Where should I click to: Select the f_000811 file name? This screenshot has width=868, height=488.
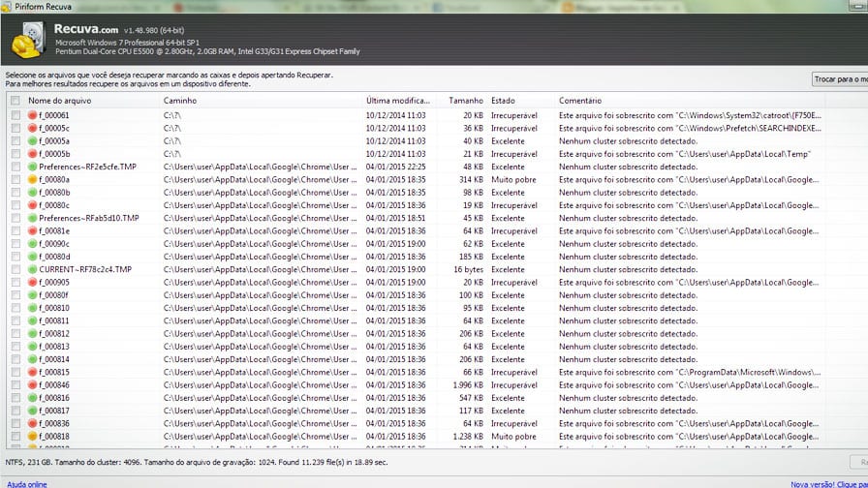[x=54, y=320]
